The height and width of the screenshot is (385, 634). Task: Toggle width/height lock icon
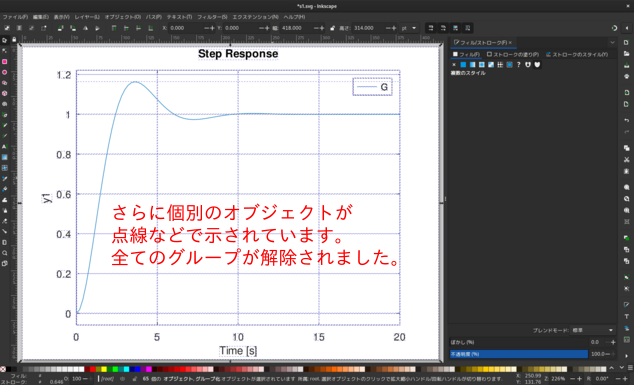pos(332,28)
